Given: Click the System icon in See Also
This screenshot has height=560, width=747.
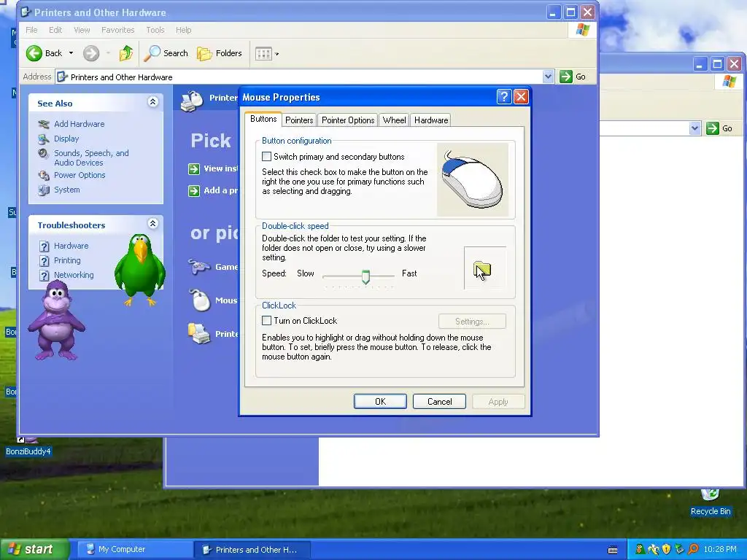Looking at the screenshot, I should pos(44,190).
